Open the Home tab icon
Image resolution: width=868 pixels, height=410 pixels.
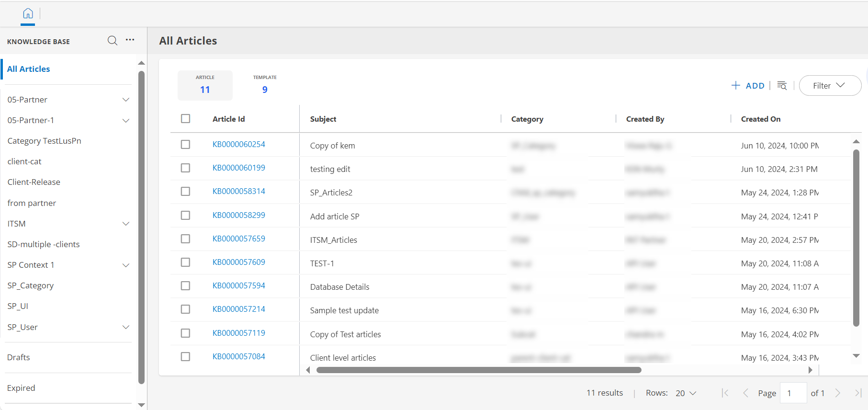click(x=28, y=13)
